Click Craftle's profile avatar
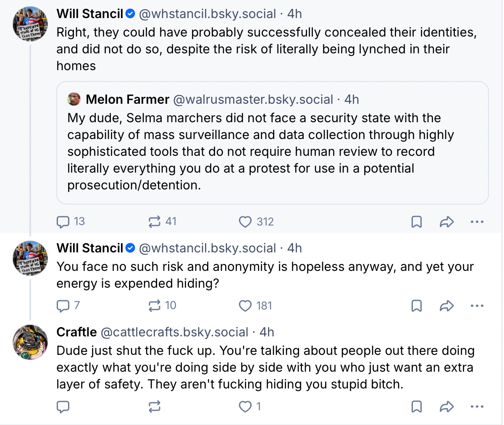504x425 pixels. [x=30, y=342]
